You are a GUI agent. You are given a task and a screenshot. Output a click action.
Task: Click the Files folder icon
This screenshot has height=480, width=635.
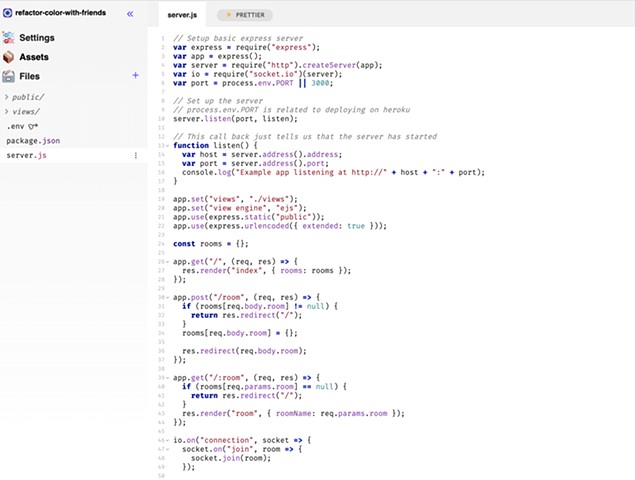[x=8, y=76]
